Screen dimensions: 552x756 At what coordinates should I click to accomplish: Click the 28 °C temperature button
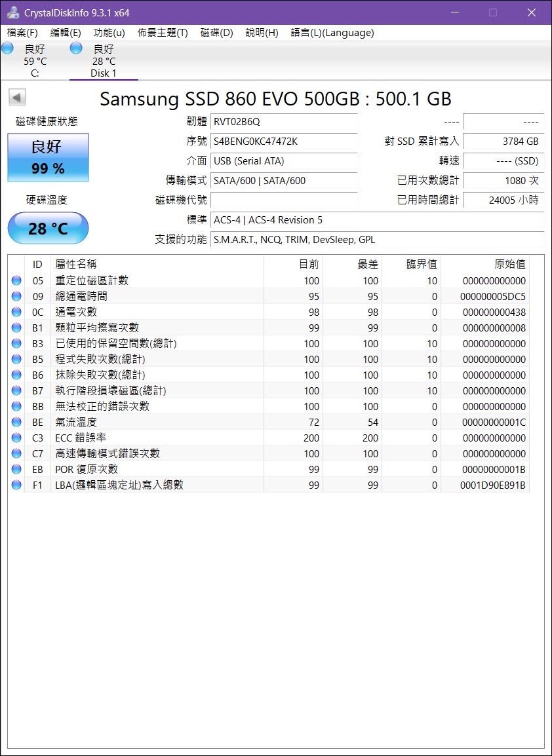click(x=48, y=229)
